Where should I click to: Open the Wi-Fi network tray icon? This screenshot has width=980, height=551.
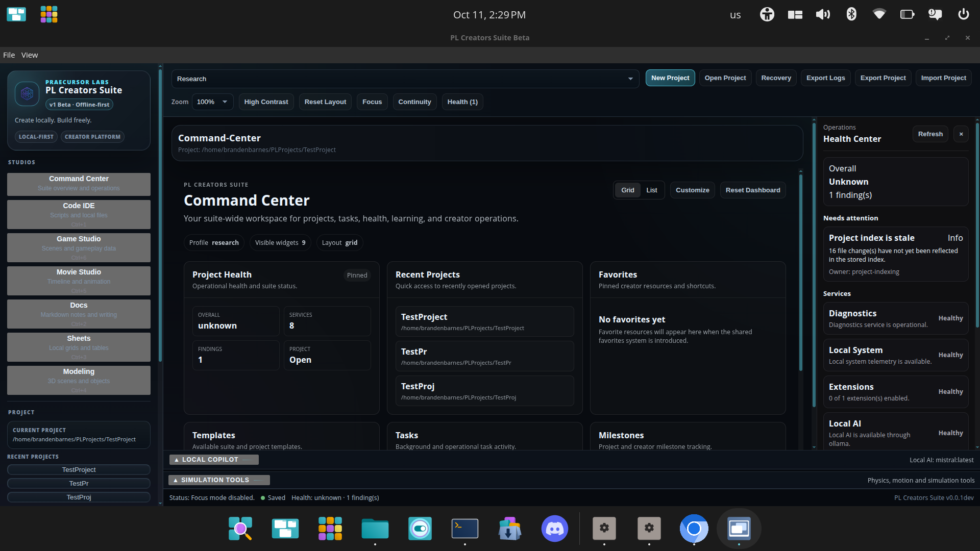(x=879, y=14)
